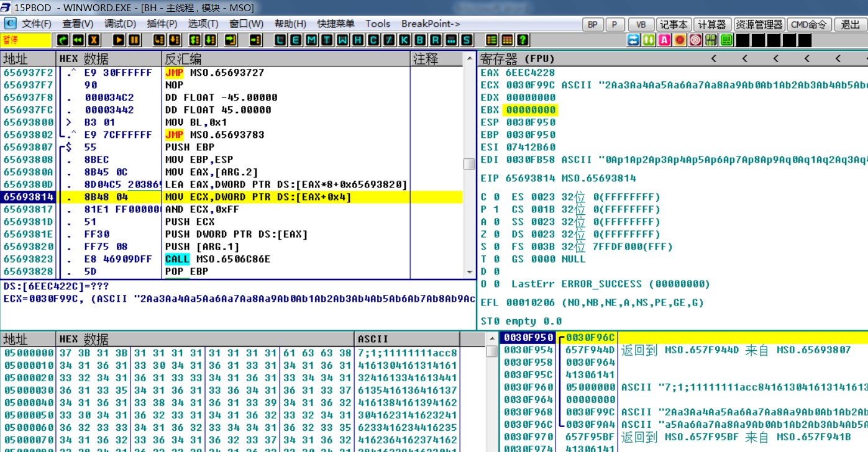Select the AND ECX,0xFF instruction row
Image resolution: width=868 pixels, height=452 pixels.
click(x=232, y=209)
